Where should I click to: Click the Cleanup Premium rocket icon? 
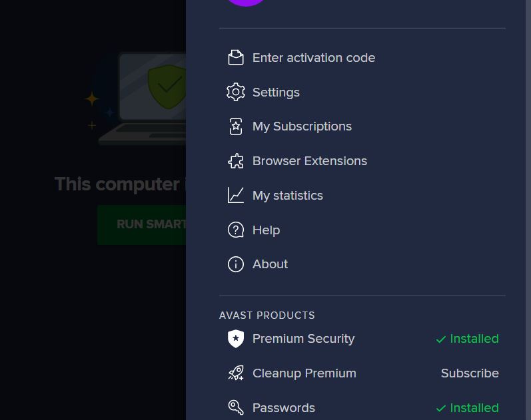(x=236, y=373)
